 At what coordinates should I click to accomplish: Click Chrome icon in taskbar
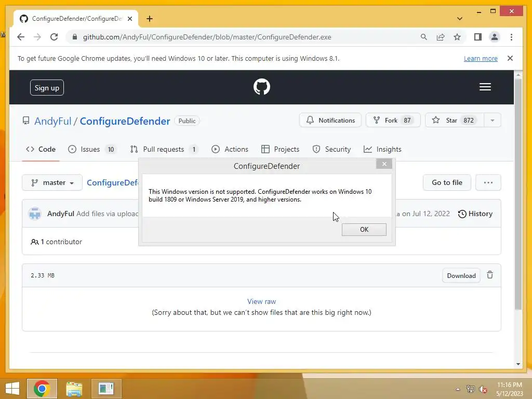(42, 389)
